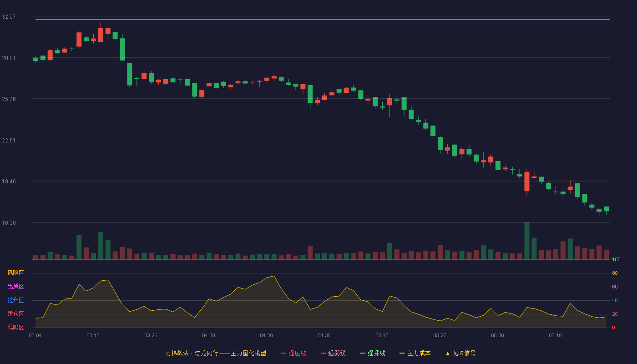The image size is (637, 364).
Task: Click the green dash icon beside 强撑线
Action: coord(363,353)
